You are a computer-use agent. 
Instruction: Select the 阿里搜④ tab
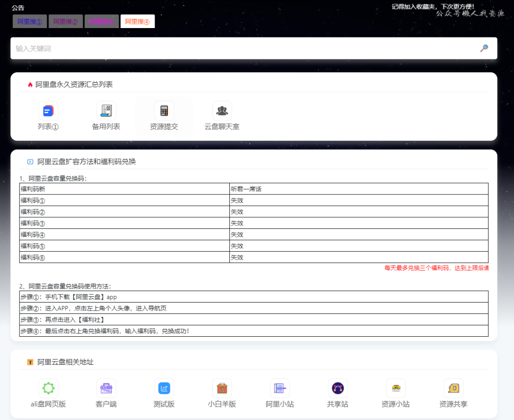pos(138,21)
